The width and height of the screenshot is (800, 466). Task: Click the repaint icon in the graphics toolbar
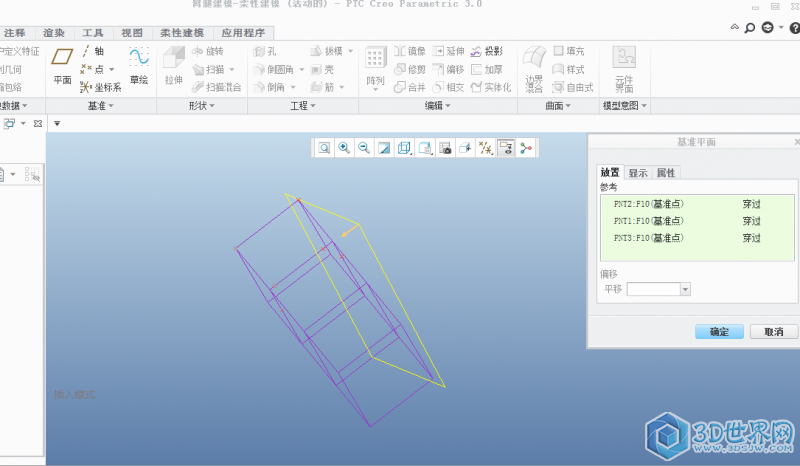click(384, 148)
